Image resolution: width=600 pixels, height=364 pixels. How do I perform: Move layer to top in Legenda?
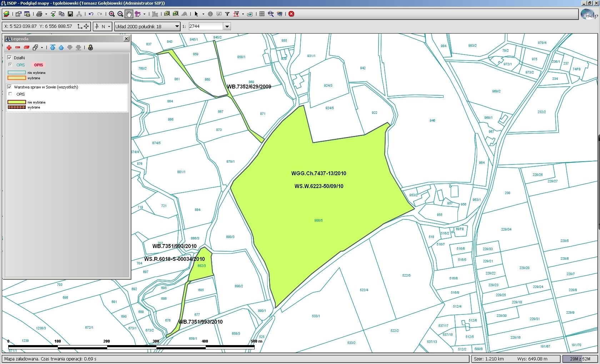click(x=52, y=47)
